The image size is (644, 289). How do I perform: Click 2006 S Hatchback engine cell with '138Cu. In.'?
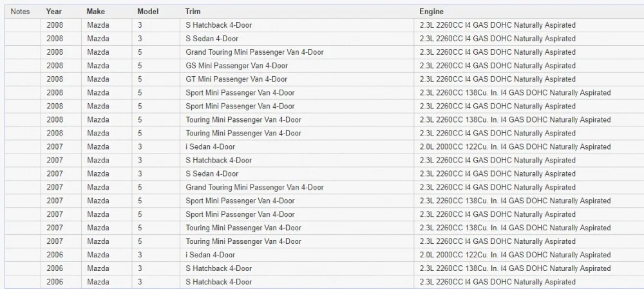coord(529,268)
